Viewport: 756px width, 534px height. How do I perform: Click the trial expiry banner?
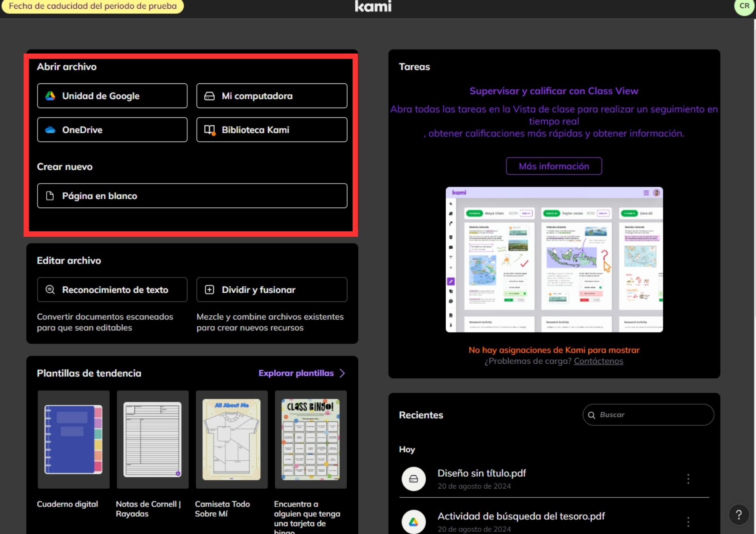[x=93, y=6]
